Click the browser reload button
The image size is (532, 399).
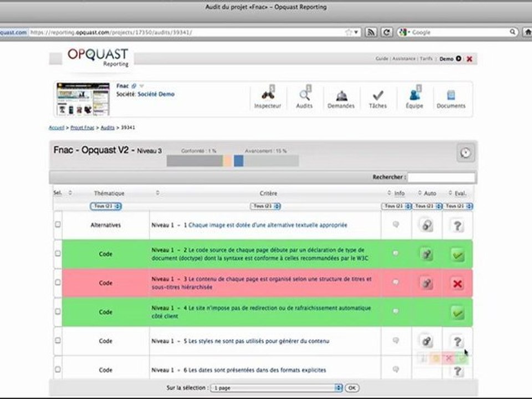pos(386,32)
